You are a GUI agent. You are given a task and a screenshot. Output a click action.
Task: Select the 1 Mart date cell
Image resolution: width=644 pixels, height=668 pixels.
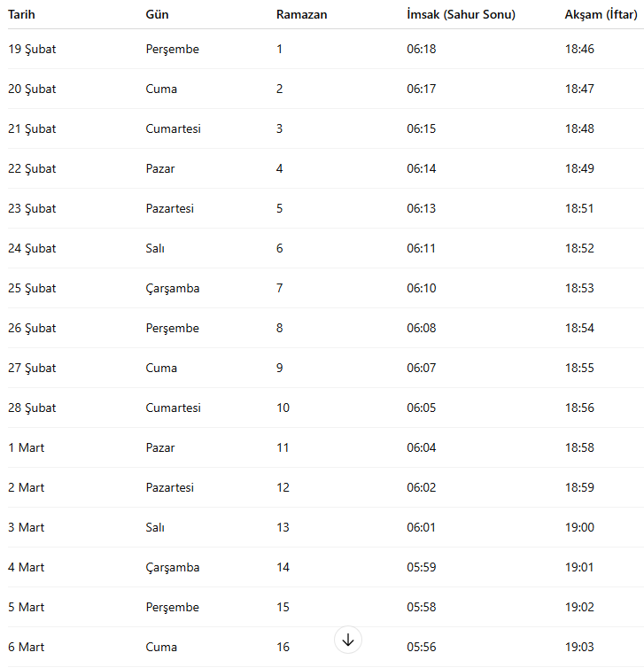tap(27, 447)
